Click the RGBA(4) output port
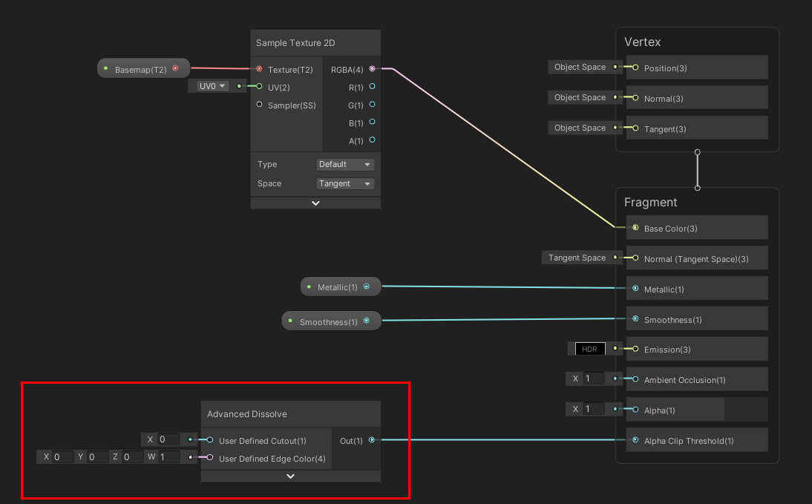Viewport: 812px width, 504px height. [372, 69]
